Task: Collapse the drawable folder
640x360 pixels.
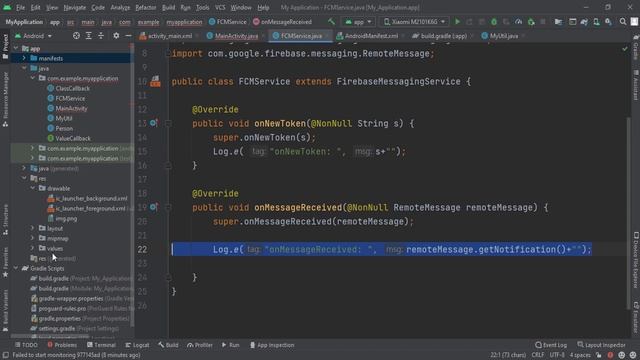Action: click(33, 188)
